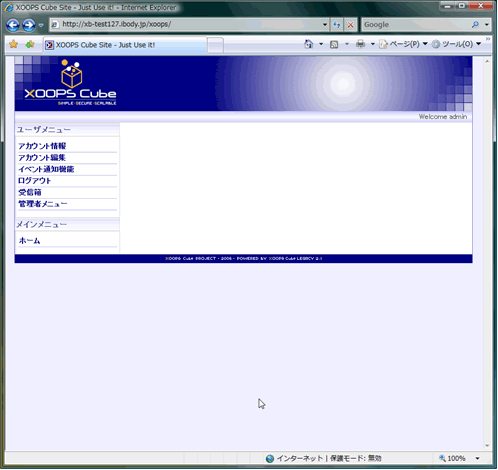Click inside the Google search box
This screenshot has height=470, width=498.
tap(416, 25)
